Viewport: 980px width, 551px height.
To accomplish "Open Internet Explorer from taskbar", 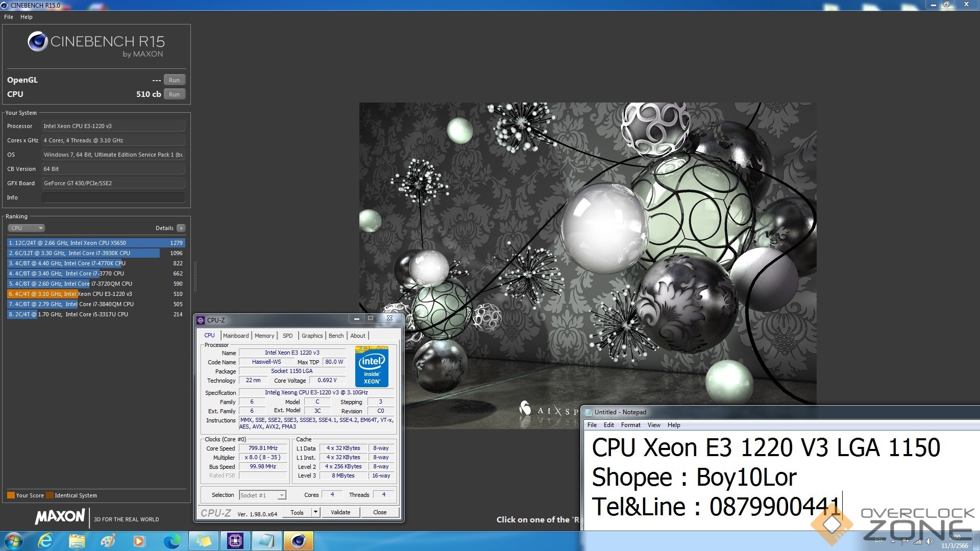I will [x=45, y=540].
